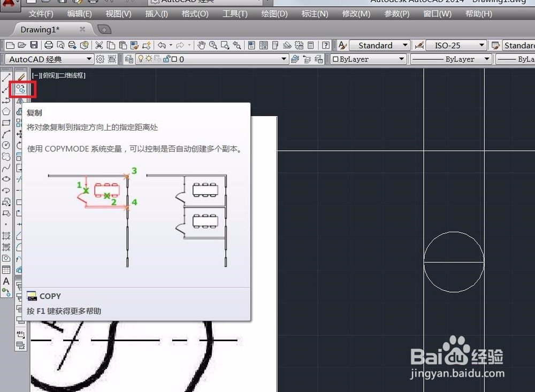Open Plot Preview
Screen dimensions: 535x392
click(x=60, y=45)
